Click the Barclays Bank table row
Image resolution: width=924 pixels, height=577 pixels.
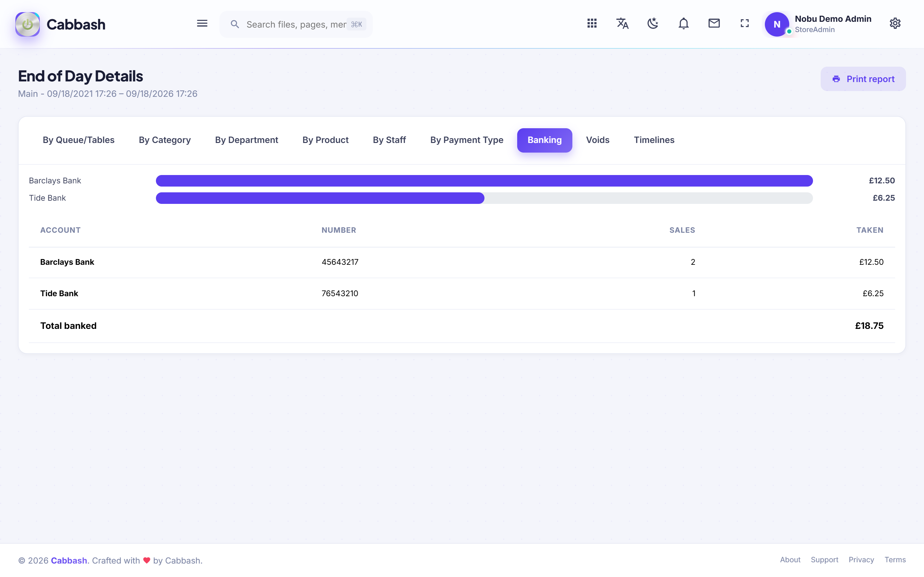(462, 262)
